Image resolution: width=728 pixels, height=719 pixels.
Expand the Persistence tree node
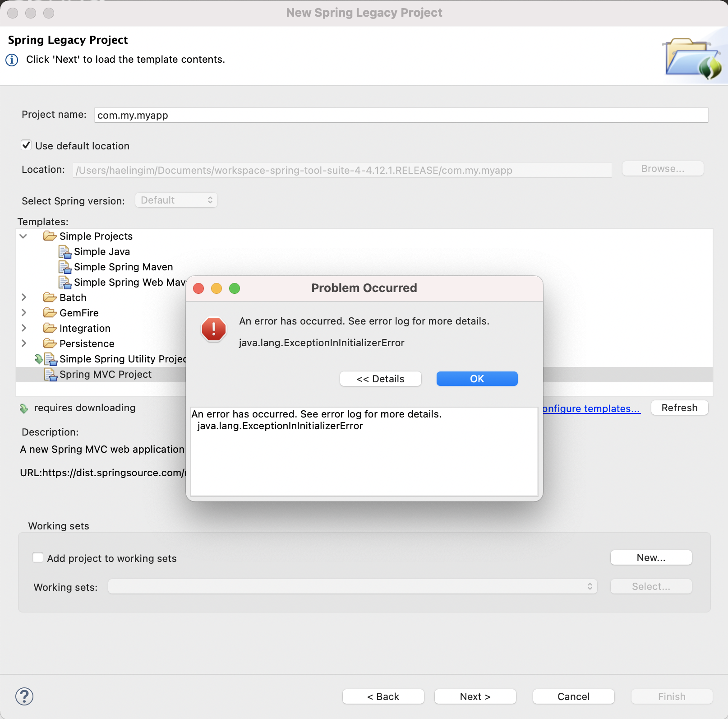pos(24,343)
